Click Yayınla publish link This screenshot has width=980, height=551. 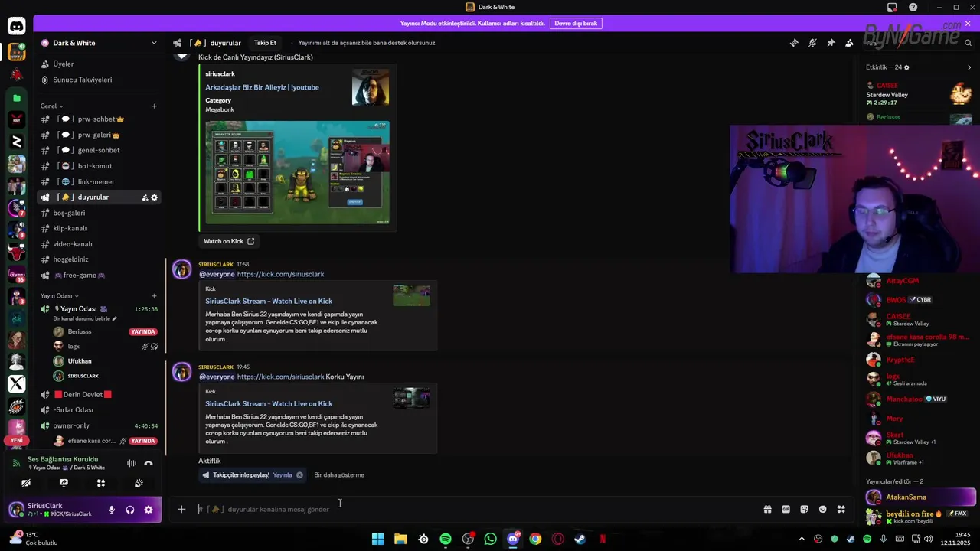click(x=283, y=475)
